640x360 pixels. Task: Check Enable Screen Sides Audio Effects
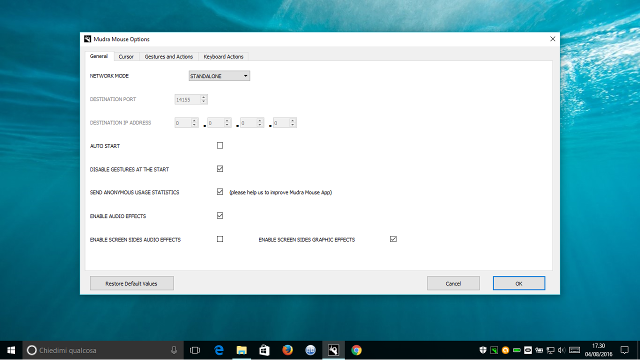pyautogui.click(x=220, y=239)
